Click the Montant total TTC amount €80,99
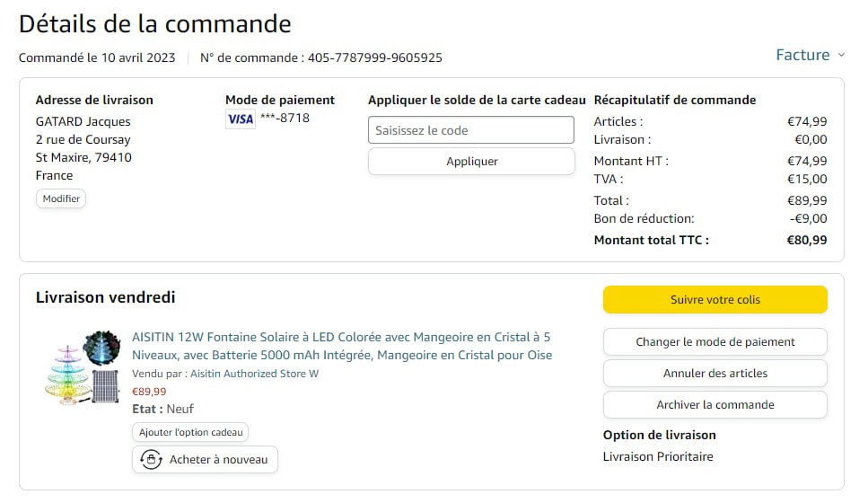This screenshot has width=868, height=503. coord(806,240)
